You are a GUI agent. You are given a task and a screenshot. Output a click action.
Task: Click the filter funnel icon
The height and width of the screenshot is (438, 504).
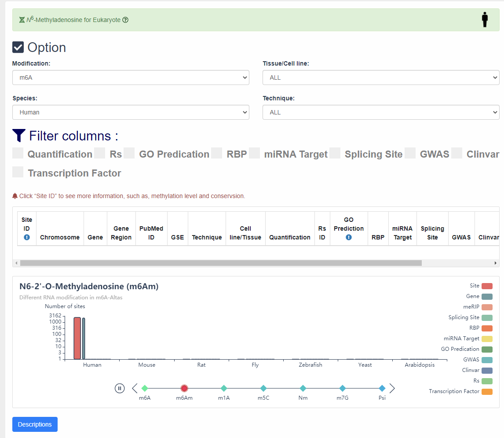point(19,136)
